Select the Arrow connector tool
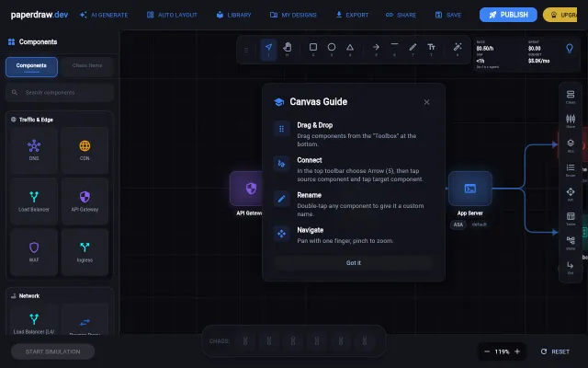This screenshot has height=368, width=588. 376,50
